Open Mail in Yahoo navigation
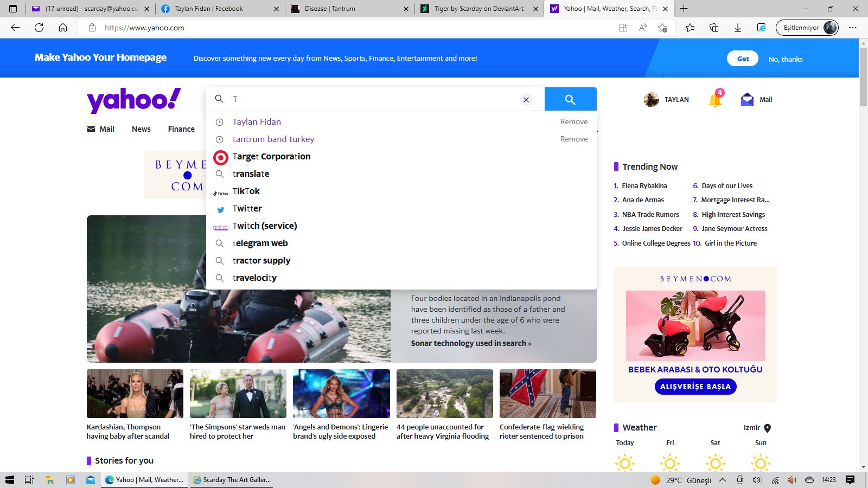The image size is (868, 488). (101, 129)
